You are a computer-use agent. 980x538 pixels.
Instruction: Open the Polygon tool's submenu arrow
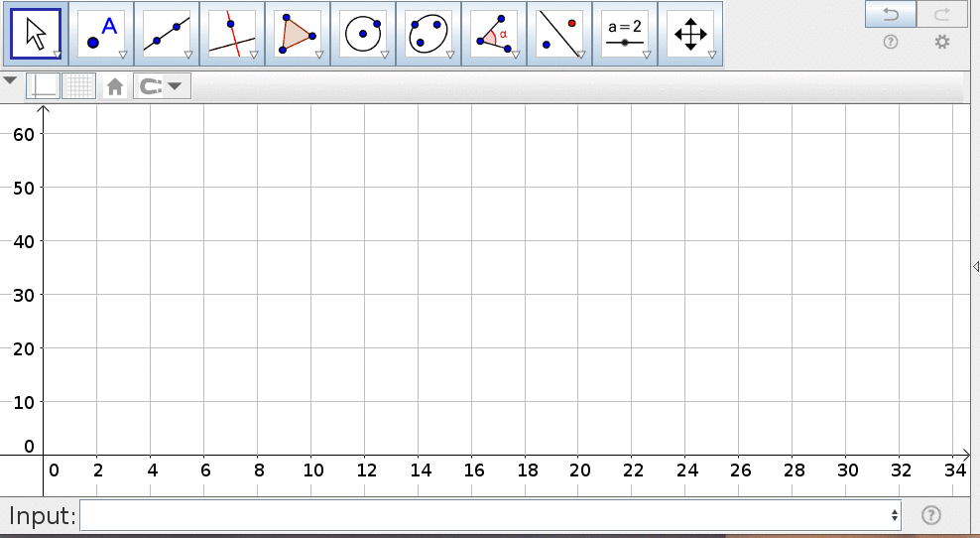pos(319,56)
